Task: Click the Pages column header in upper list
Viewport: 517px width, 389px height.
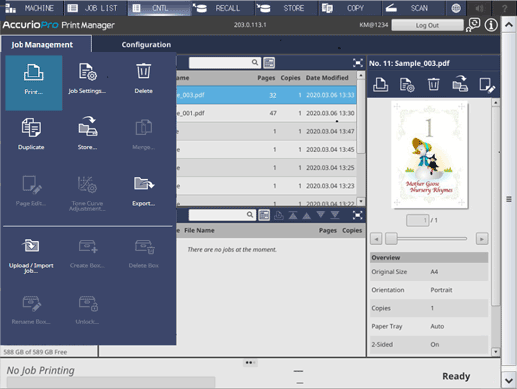Action: tap(266, 78)
